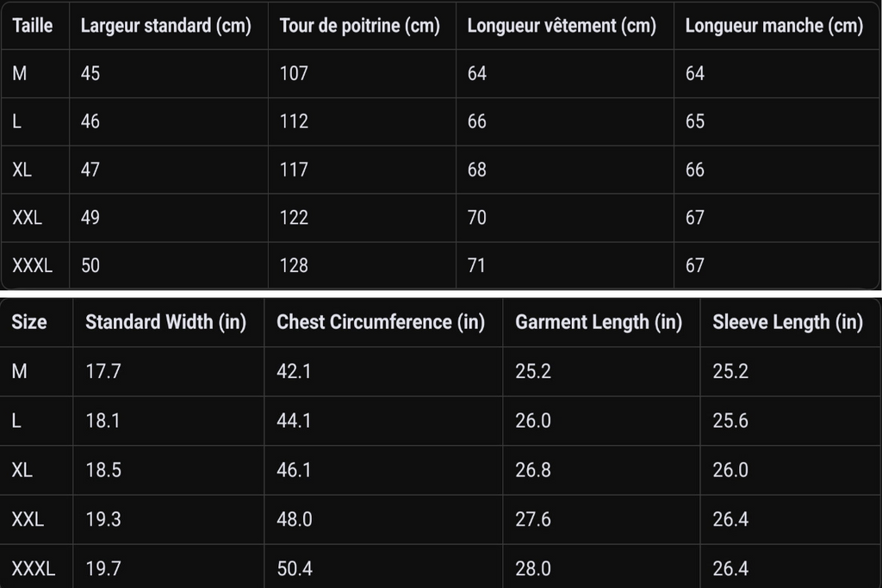
Task: Click the 48.0 chest value for XXL
Action: (295, 519)
